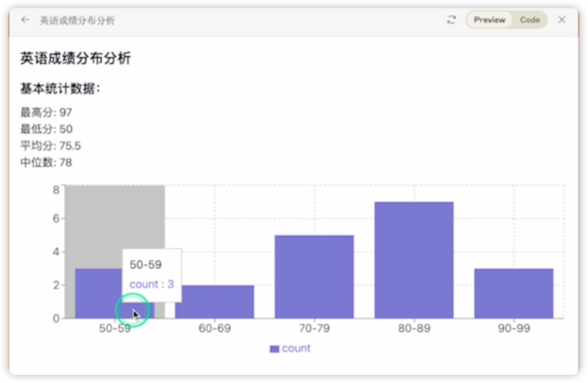Click the 80-89 x-axis label

[x=414, y=329]
